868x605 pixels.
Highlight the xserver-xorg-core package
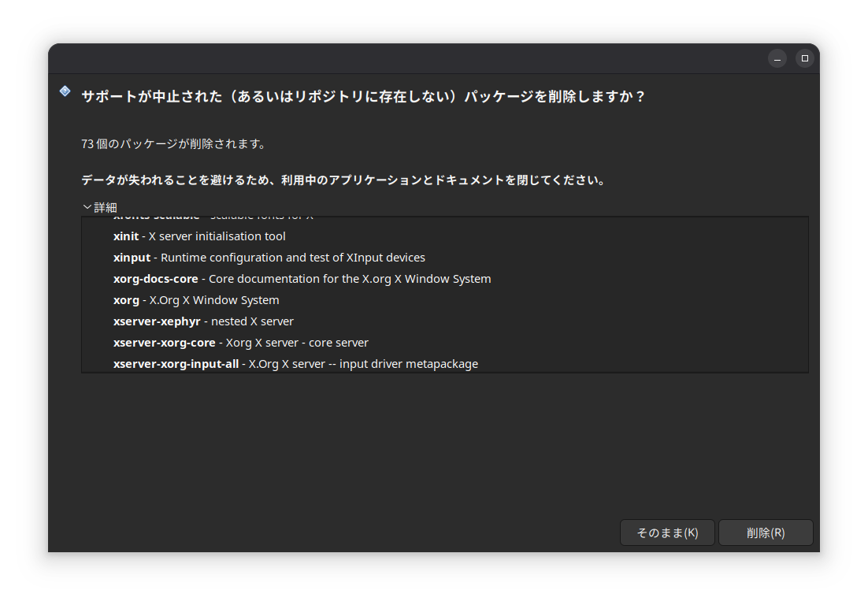tap(240, 343)
